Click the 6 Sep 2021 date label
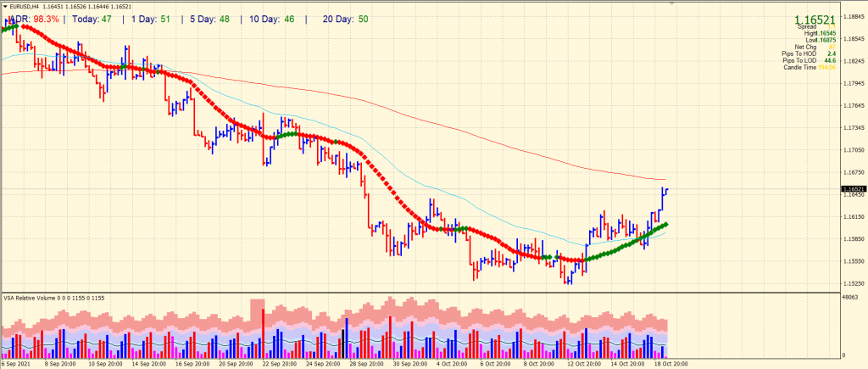Viewport: 868px width, 369px height. click(17, 363)
